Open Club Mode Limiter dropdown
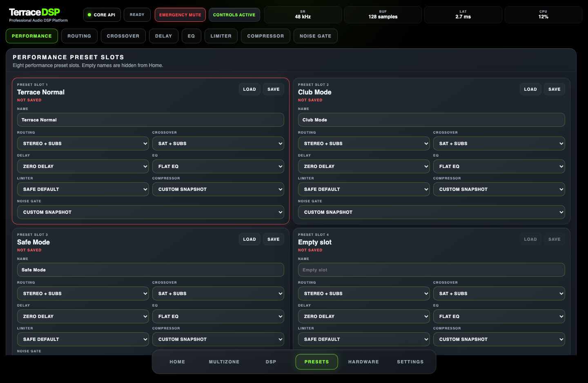This screenshot has height=383, width=588. [x=364, y=189]
